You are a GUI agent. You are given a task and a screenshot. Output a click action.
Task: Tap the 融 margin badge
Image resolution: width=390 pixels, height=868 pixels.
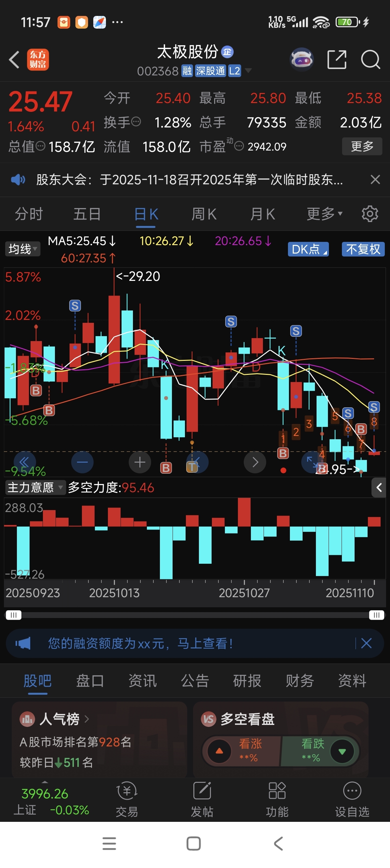[x=187, y=71]
